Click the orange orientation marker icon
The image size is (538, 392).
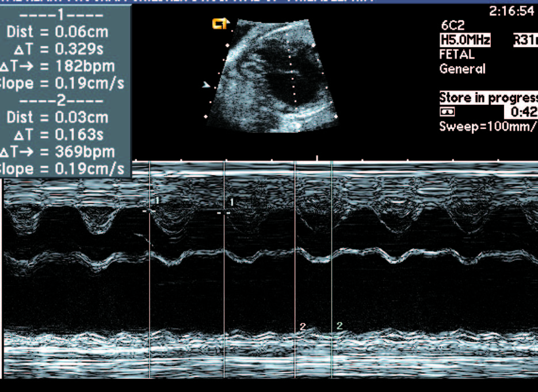[x=220, y=24]
